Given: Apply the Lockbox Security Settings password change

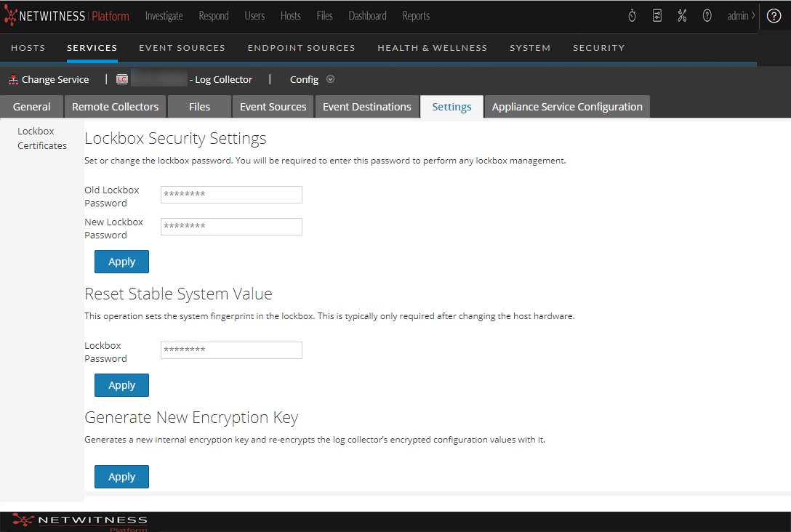Looking at the screenshot, I should coord(121,262).
